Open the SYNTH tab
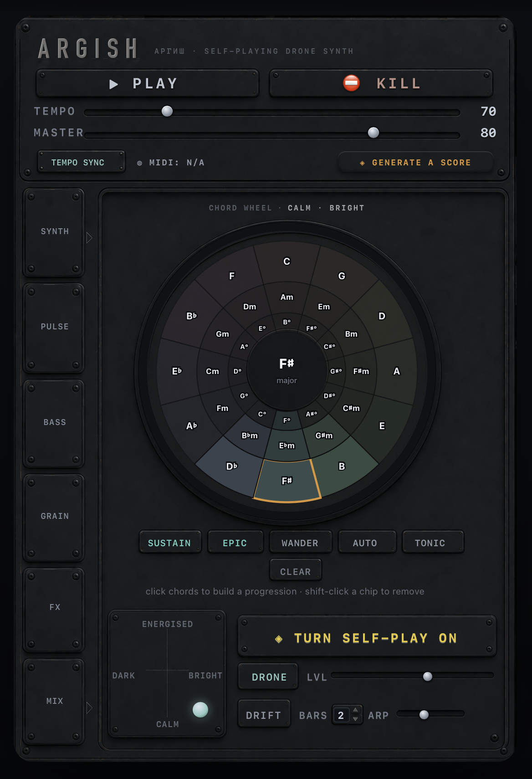 pyautogui.click(x=54, y=232)
